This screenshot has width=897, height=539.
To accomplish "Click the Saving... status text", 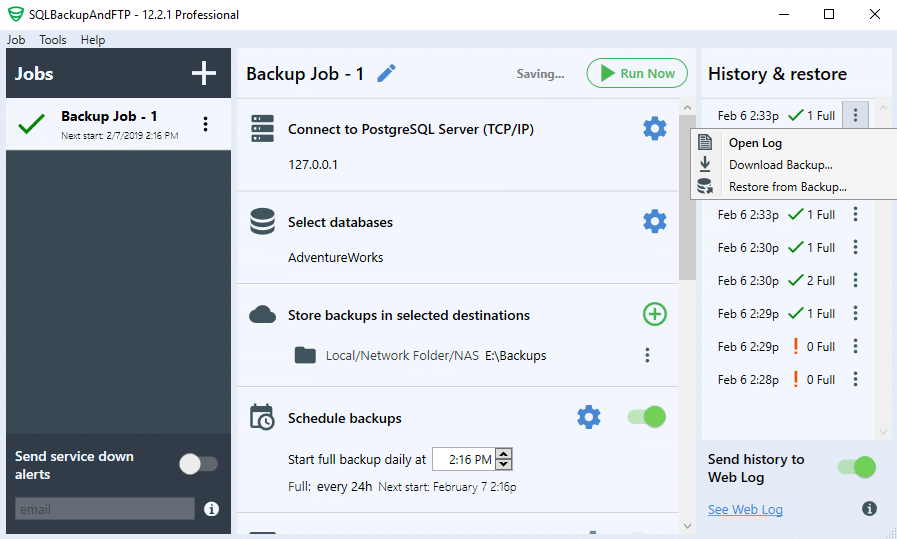I will pos(540,74).
